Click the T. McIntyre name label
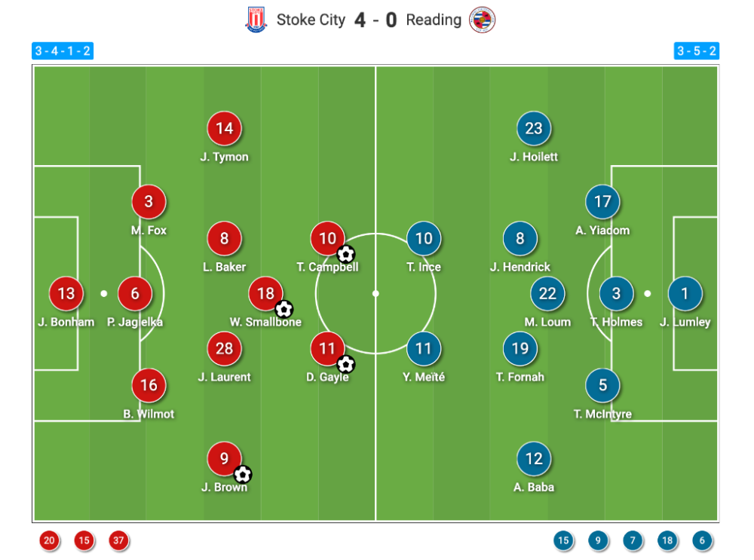 pyautogui.click(x=602, y=414)
